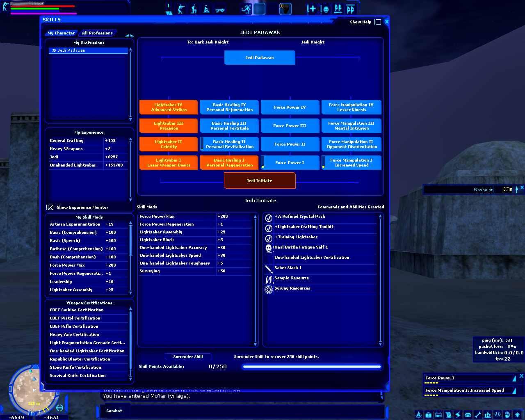
Task: Click the Saber Slash 1 ability icon
Action: pos(269,269)
